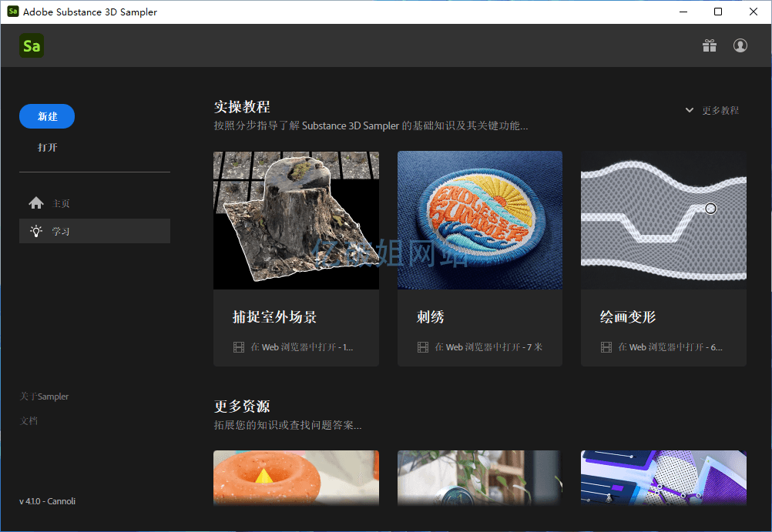The image size is (772, 532).
Task: Click the film icon under 捕捉室外场景
Action: pyautogui.click(x=239, y=347)
